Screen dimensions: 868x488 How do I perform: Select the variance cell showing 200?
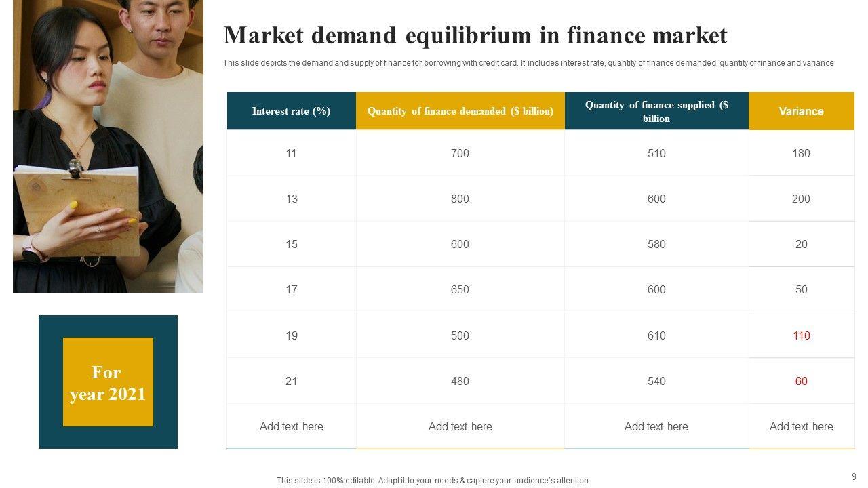coord(801,199)
